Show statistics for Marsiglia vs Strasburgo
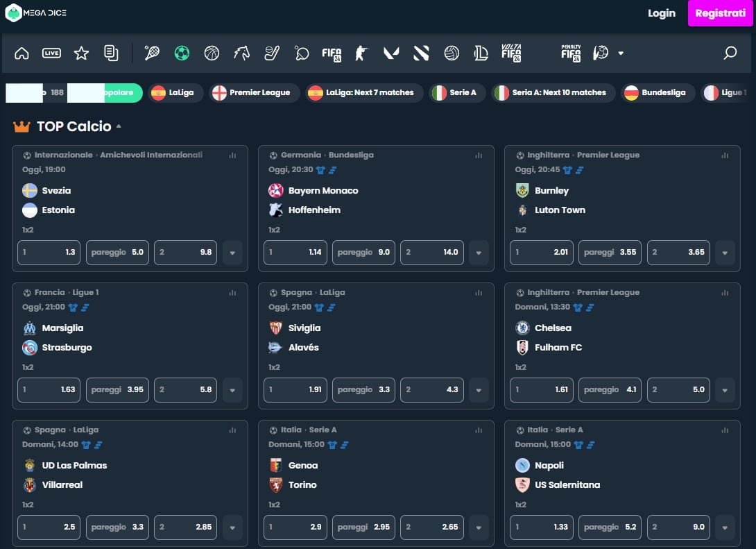 pos(232,293)
